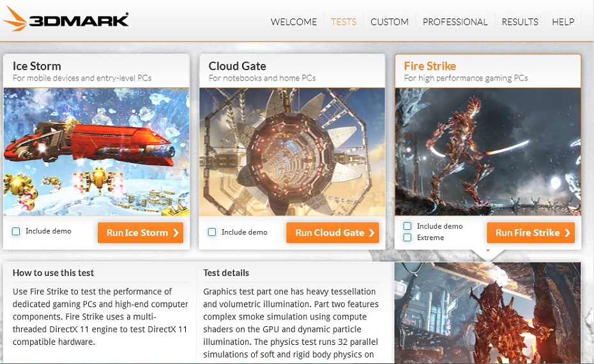Tick Include demo under Cloud Gate
The image size is (594, 364).
[212, 232]
